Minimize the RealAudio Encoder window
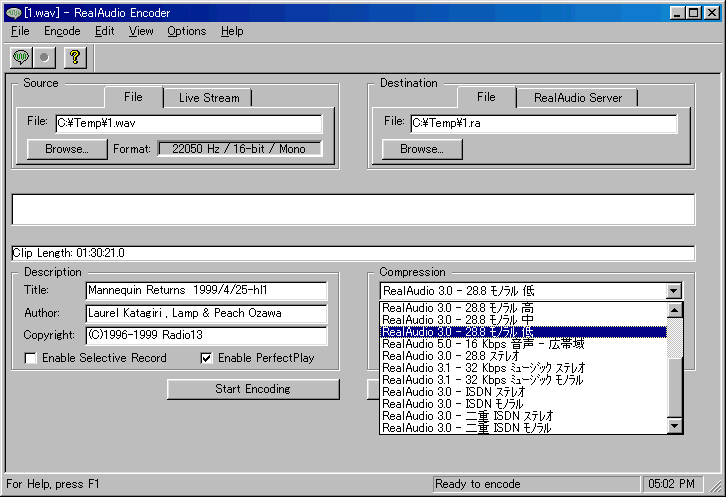Viewport: 726px width, 497px height. click(x=677, y=13)
